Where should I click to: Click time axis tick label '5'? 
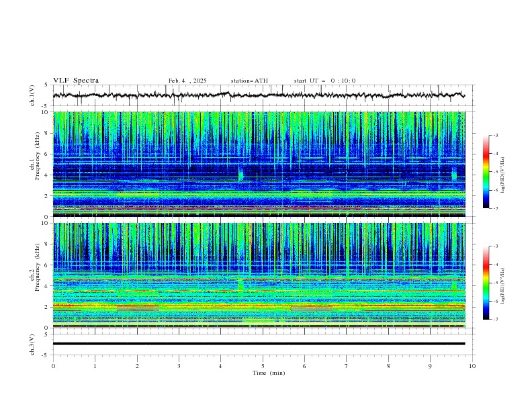(x=263, y=366)
